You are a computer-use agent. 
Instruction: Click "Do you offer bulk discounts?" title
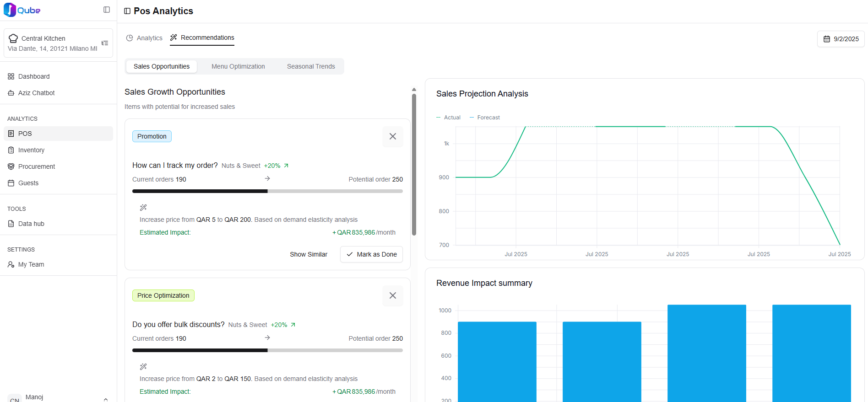[x=179, y=324]
